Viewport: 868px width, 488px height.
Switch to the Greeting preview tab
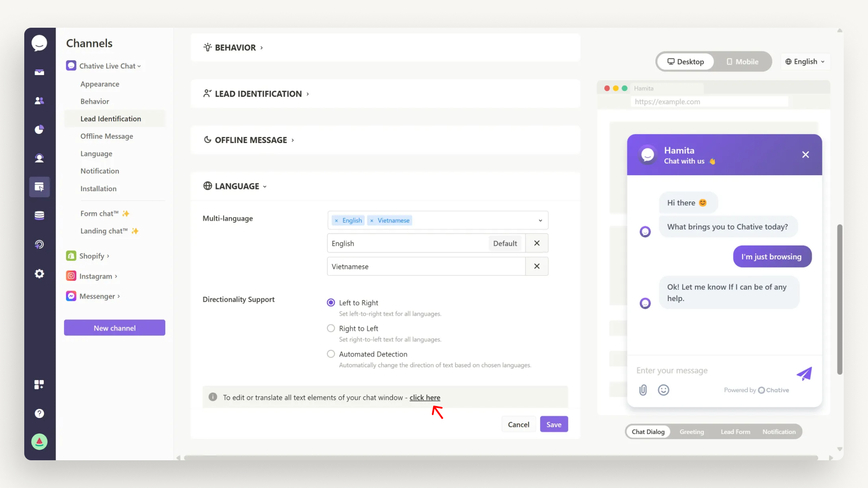point(691,432)
